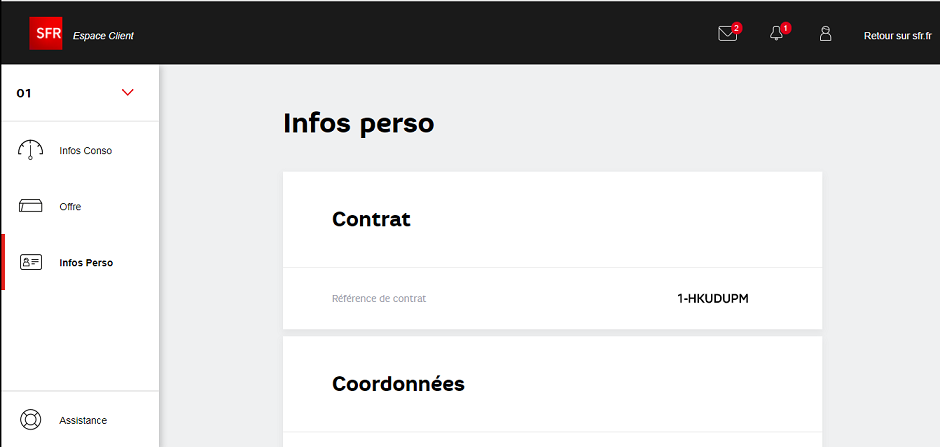This screenshot has height=447, width=940.
Task: Select the Offre menu item
Action: (70, 207)
